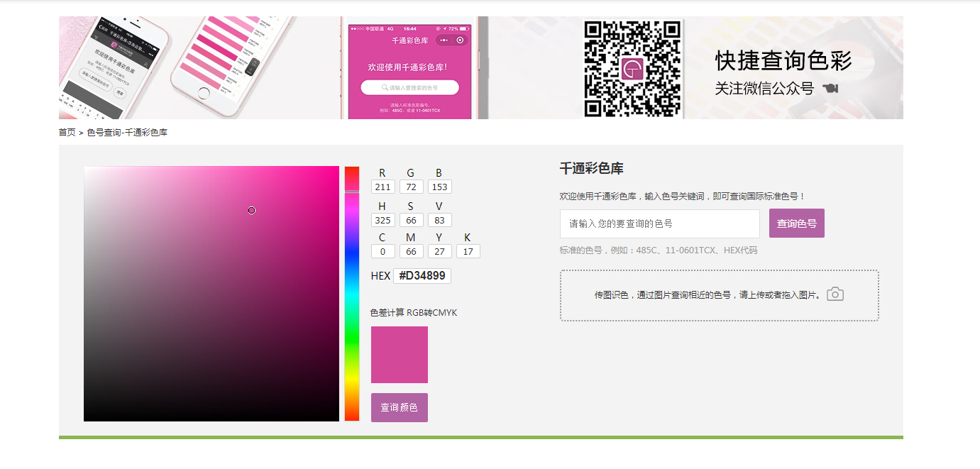Focus the color code search input
Screen dimensions: 980x469
(660, 224)
